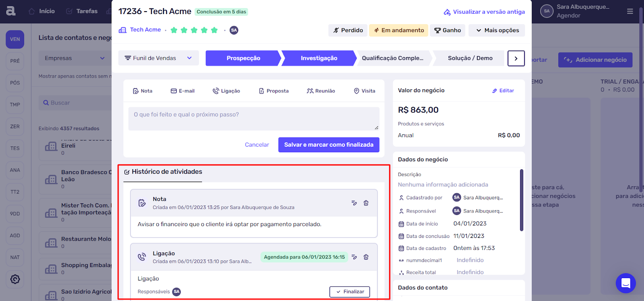The image size is (644, 301).
Task: Click the SA user avatar in the top bar
Action: tap(547, 11)
